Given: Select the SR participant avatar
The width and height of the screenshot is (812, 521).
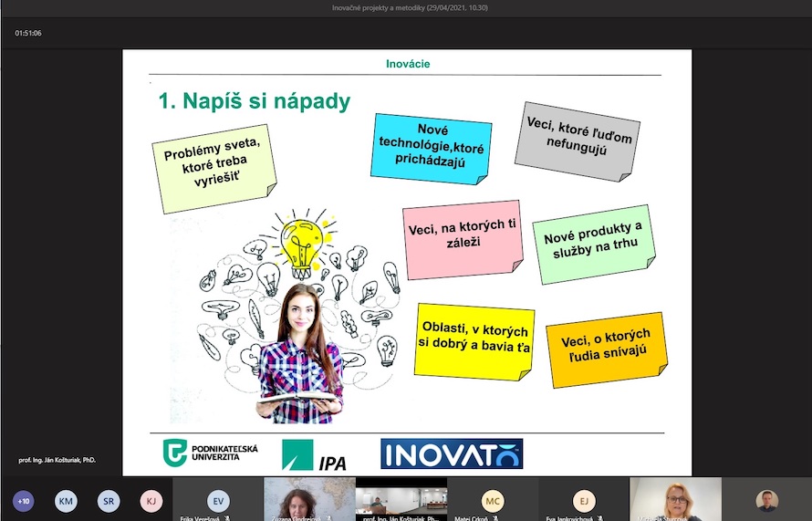Looking at the screenshot, I should point(109,501).
